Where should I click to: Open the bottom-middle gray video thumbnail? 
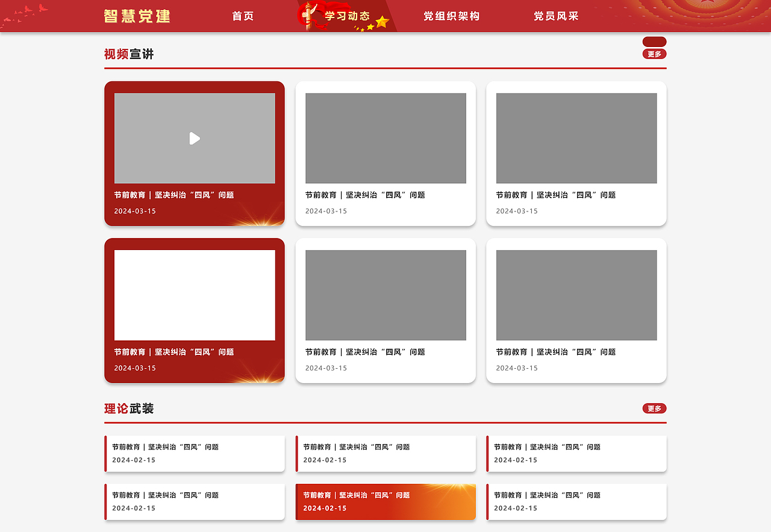click(x=385, y=295)
